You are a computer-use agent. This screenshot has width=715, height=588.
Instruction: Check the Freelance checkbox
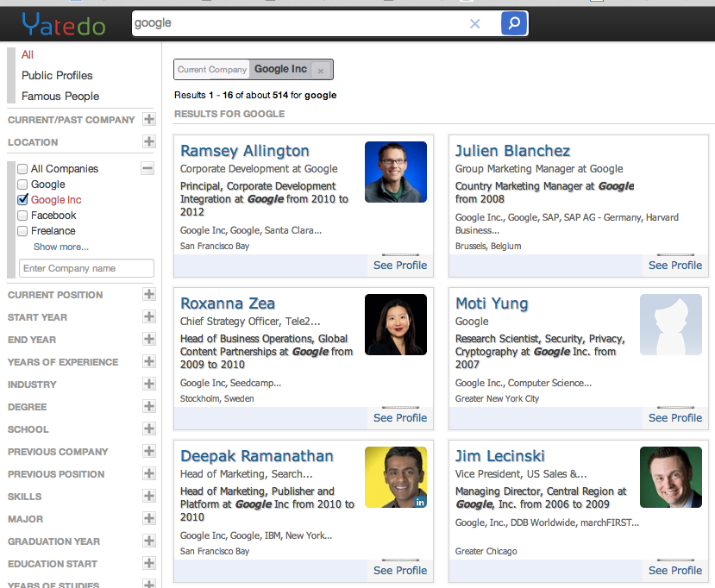22,231
